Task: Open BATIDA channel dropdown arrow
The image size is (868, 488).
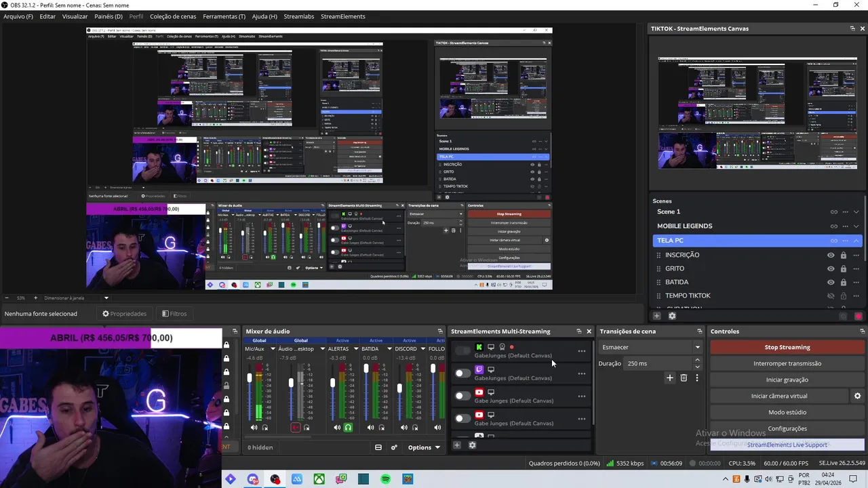Action: point(389,349)
